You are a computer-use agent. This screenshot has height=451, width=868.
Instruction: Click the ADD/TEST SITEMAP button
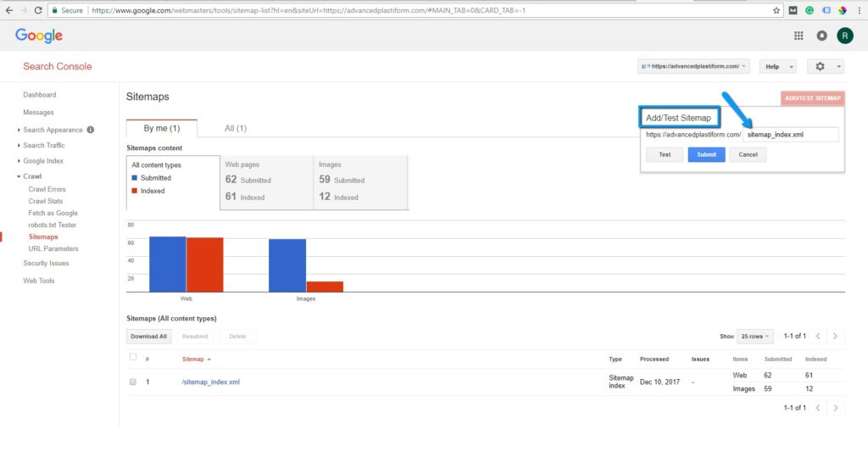(x=813, y=98)
